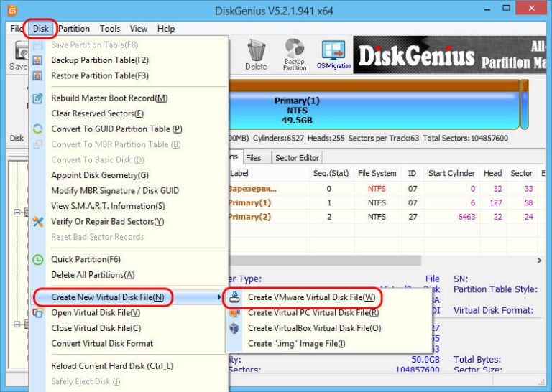552x392 pixels.
Task: Click the VMware virtual disk icon
Action: 234,297
